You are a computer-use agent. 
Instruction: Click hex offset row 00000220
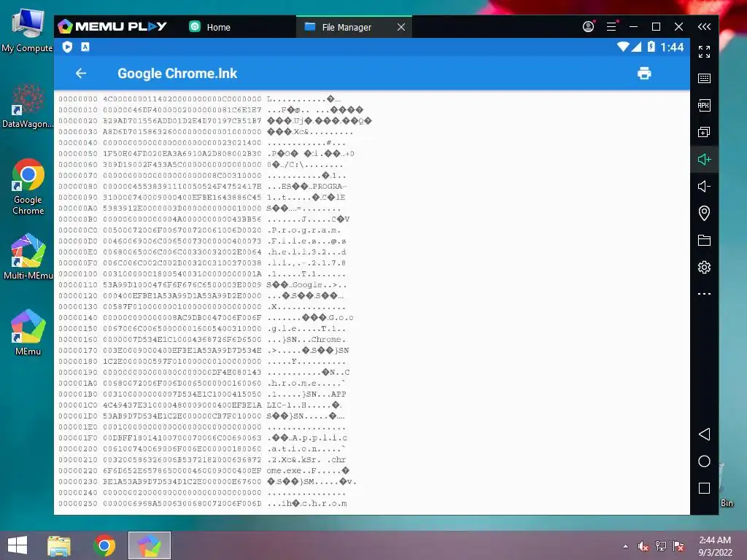[204, 470]
